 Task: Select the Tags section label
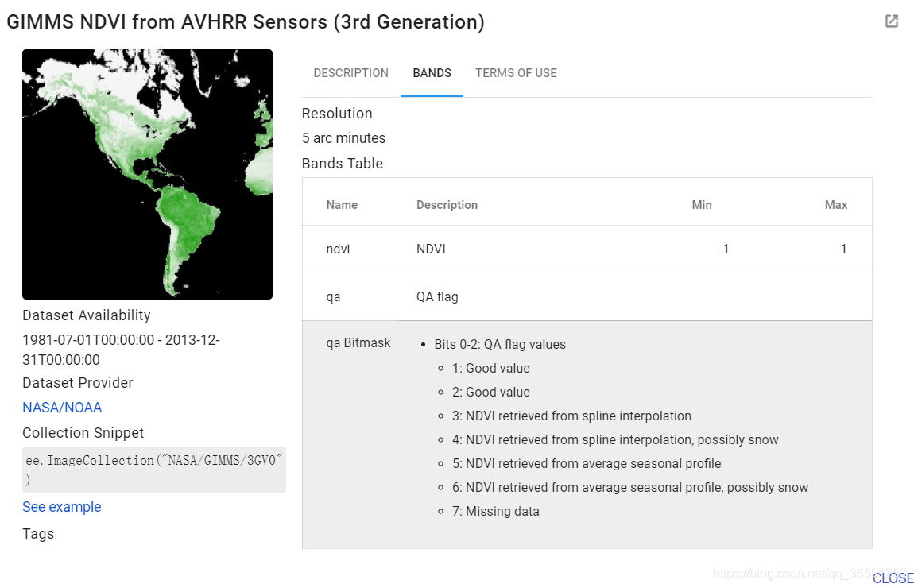pos(38,533)
